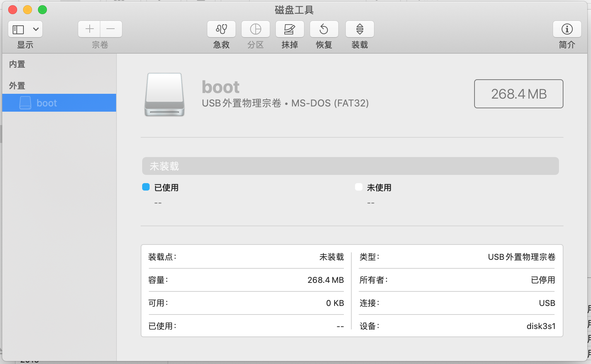The width and height of the screenshot is (591, 364).
Task: Click the white 未使用 color swatch
Action: pos(359,187)
